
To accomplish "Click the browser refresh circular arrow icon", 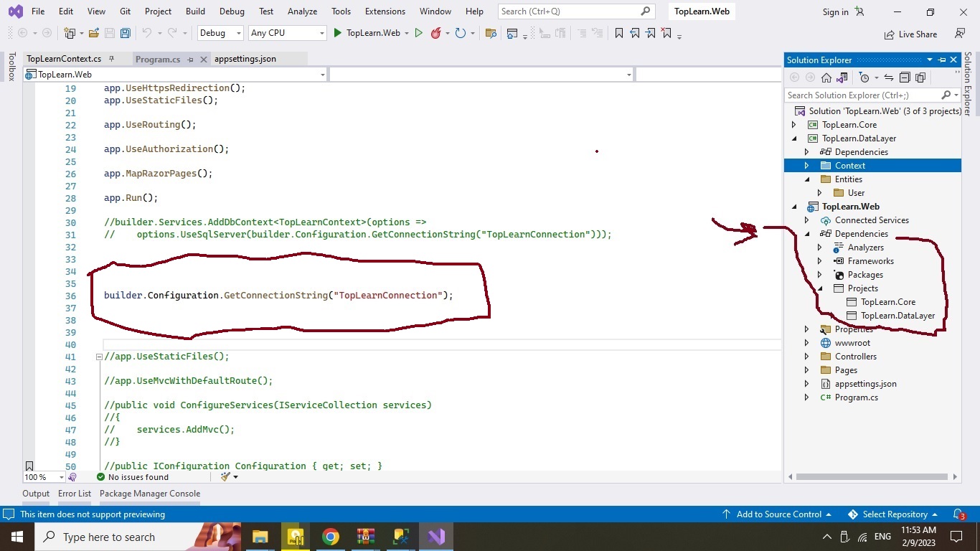I will [x=460, y=33].
